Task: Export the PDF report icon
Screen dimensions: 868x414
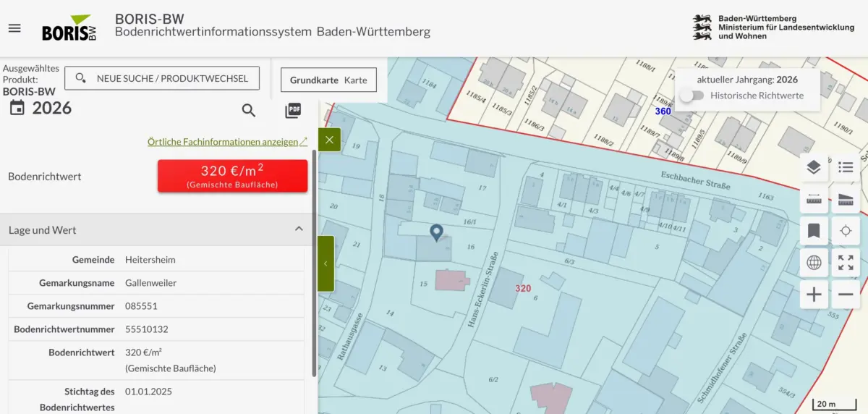Action: [x=293, y=110]
